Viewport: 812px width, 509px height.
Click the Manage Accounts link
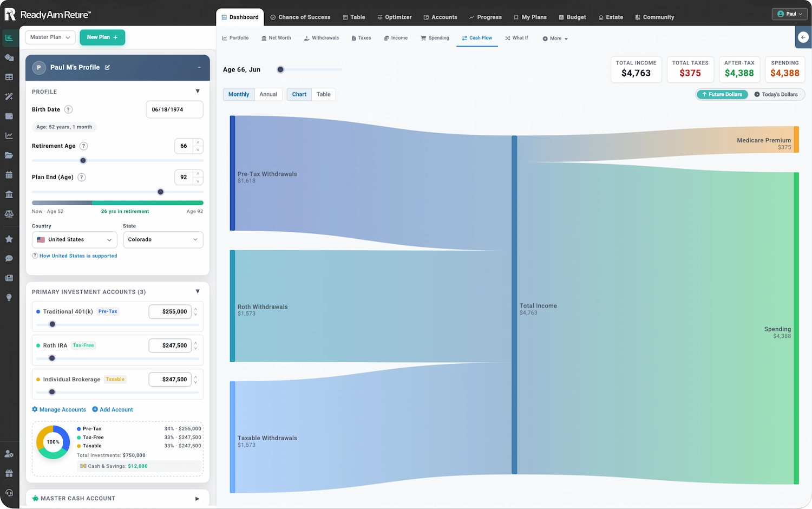click(59, 409)
